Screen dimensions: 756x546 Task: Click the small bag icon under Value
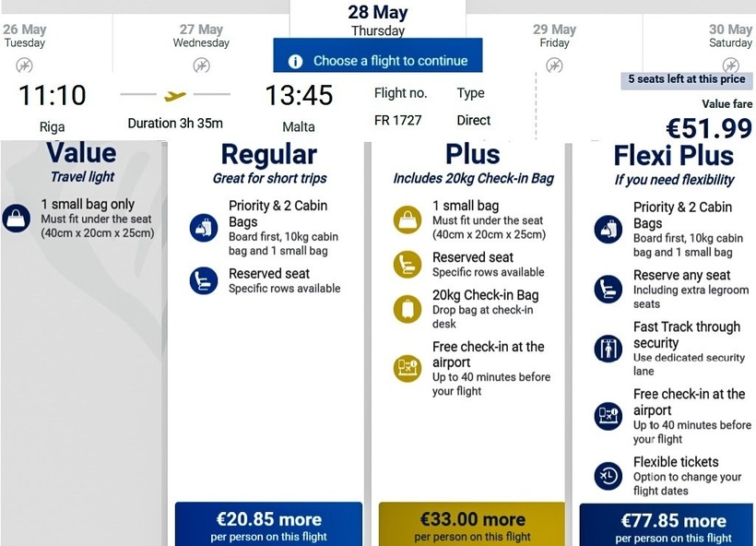(17, 218)
